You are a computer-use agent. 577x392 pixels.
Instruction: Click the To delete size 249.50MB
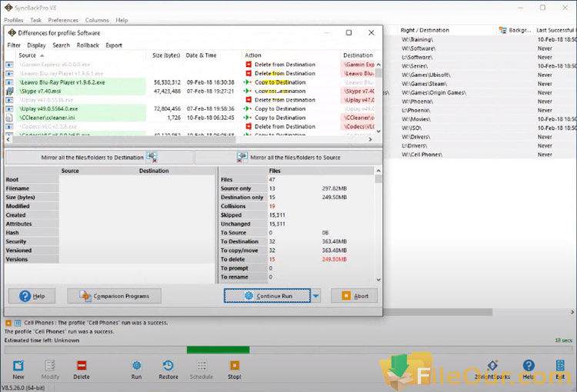[x=334, y=259]
